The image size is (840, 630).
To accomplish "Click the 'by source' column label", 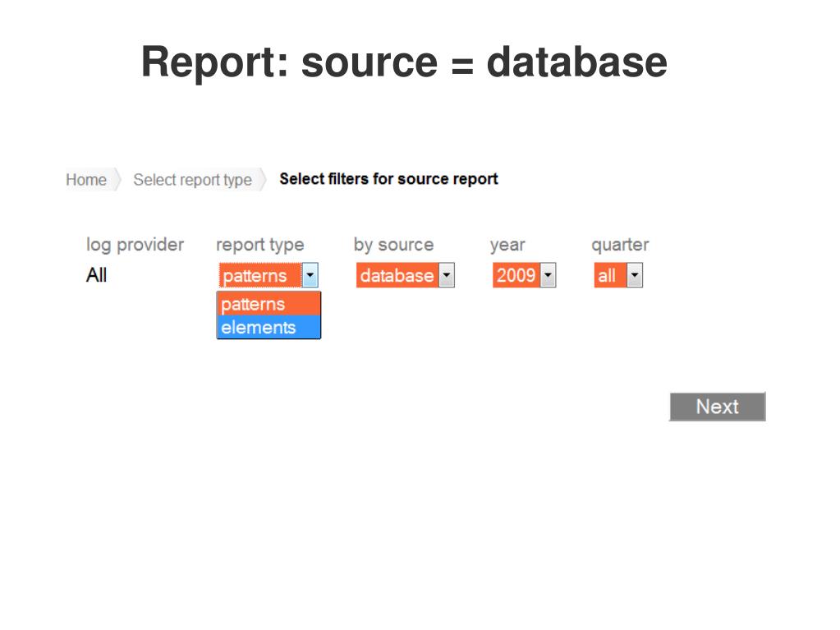I will tap(393, 245).
